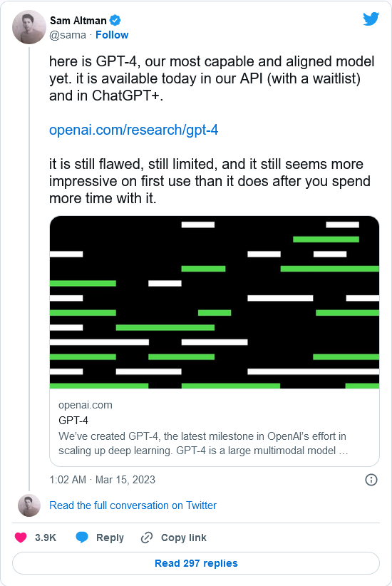The image size is (392, 586).
Task: Click the chain link copy icon
Action: [x=147, y=538]
